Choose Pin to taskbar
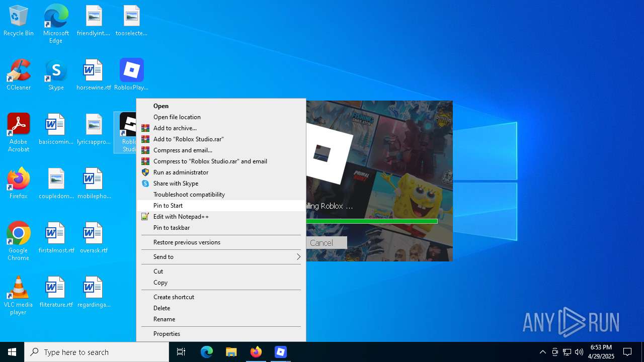Viewport: 644px width, 362px height. (x=221, y=227)
